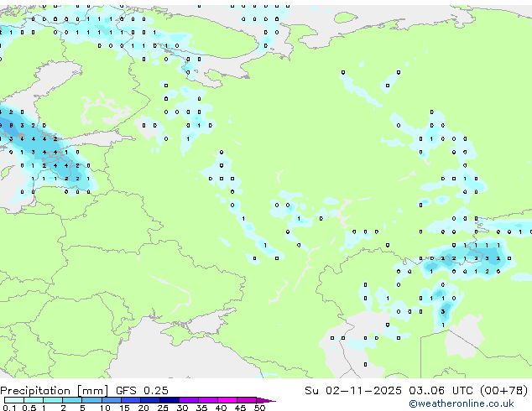
Task: Click the 'Su 02-11-2025' date text
Action: [x=353, y=391]
